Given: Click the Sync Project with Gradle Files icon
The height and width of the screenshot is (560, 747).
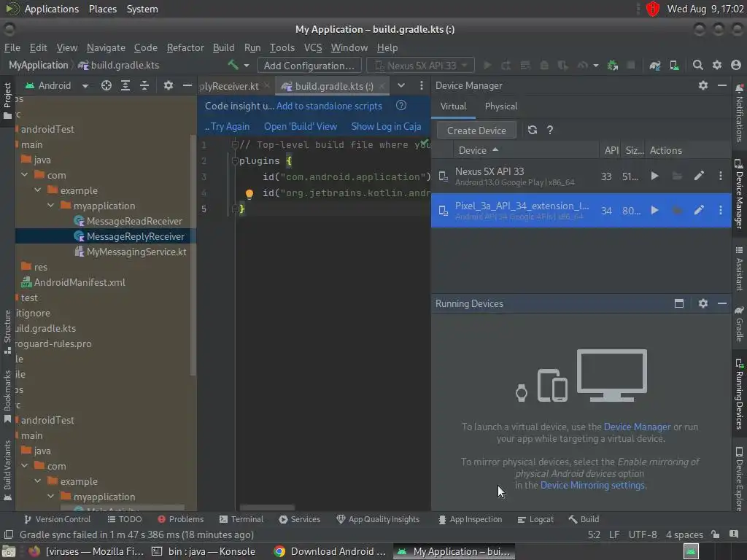Looking at the screenshot, I should coord(655,65).
